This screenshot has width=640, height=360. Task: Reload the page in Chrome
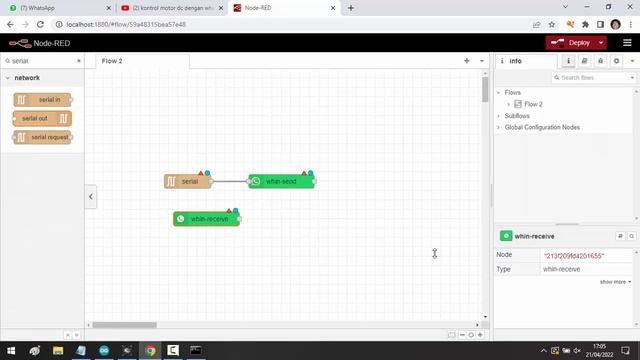tap(40, 24)
